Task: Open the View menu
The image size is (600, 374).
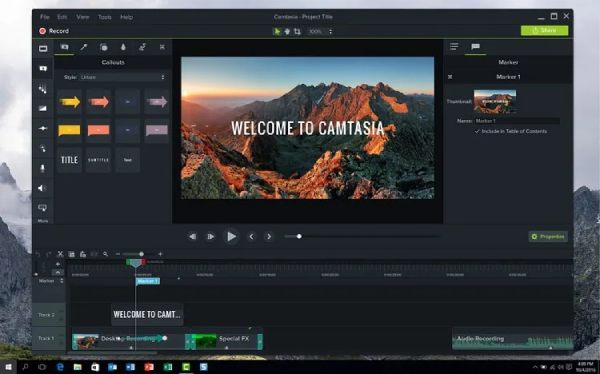Action: [x=83, y=17]
